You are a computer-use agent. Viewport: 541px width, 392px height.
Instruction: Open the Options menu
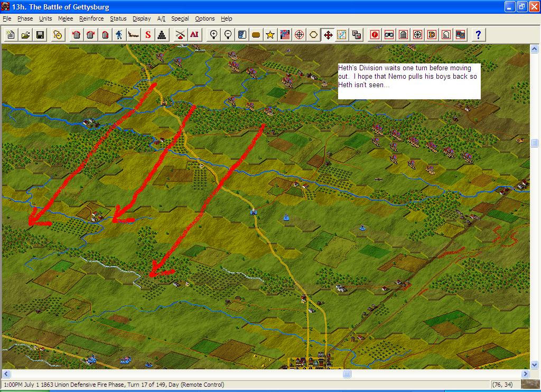tap(204, 18)
